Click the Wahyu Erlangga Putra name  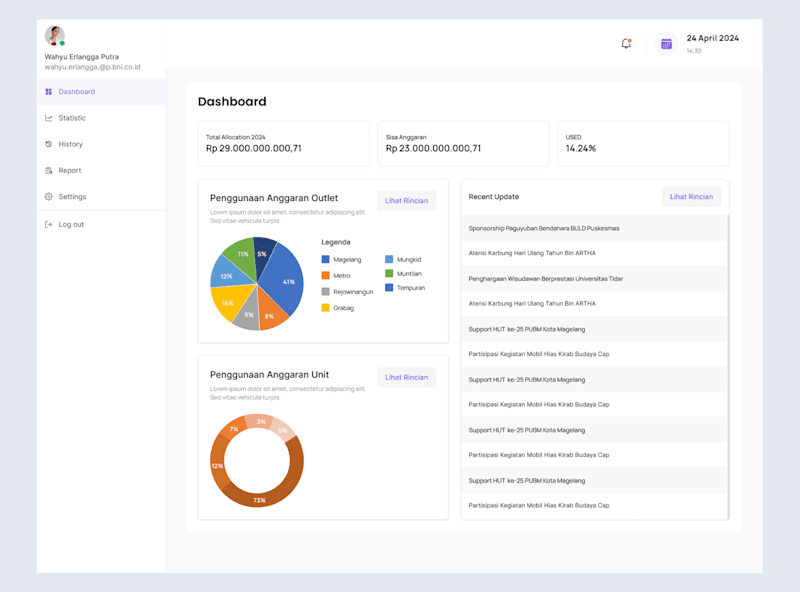click(x=82, y=57)
